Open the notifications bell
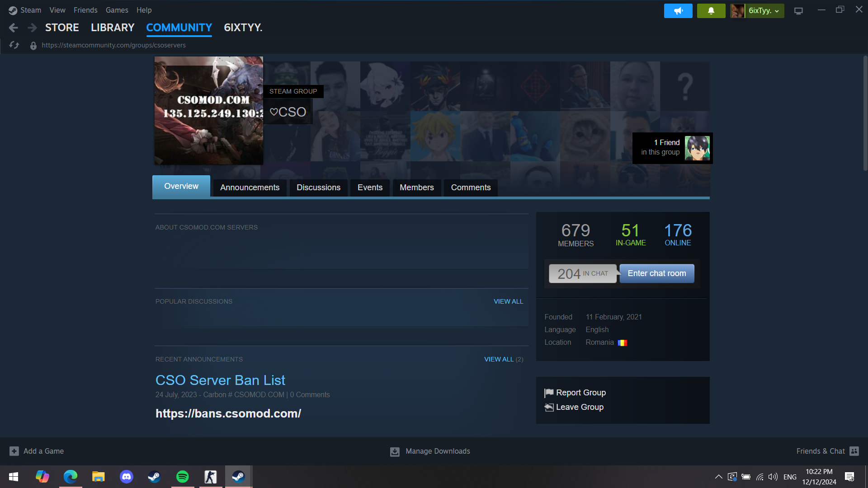 (x=711, y=11)
